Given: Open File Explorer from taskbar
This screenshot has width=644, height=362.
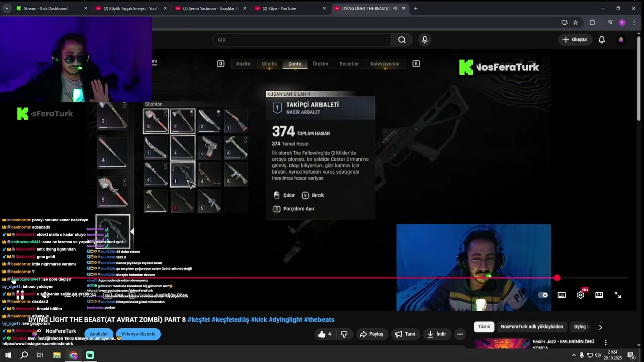Looking at the screenshot, I should [x=57, y=355].
